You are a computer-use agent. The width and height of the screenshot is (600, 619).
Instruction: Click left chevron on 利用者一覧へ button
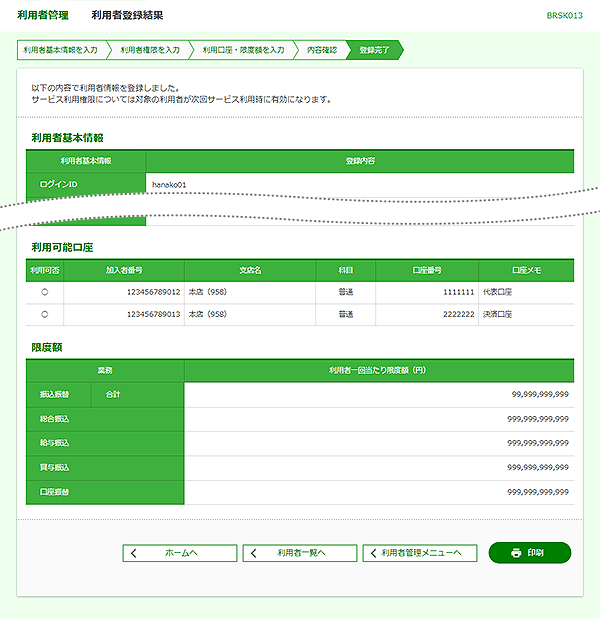253,553
